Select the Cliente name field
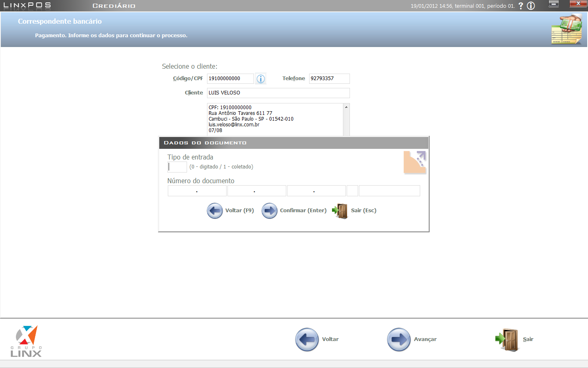Screen dimensions: 588x368 (278, 93)
